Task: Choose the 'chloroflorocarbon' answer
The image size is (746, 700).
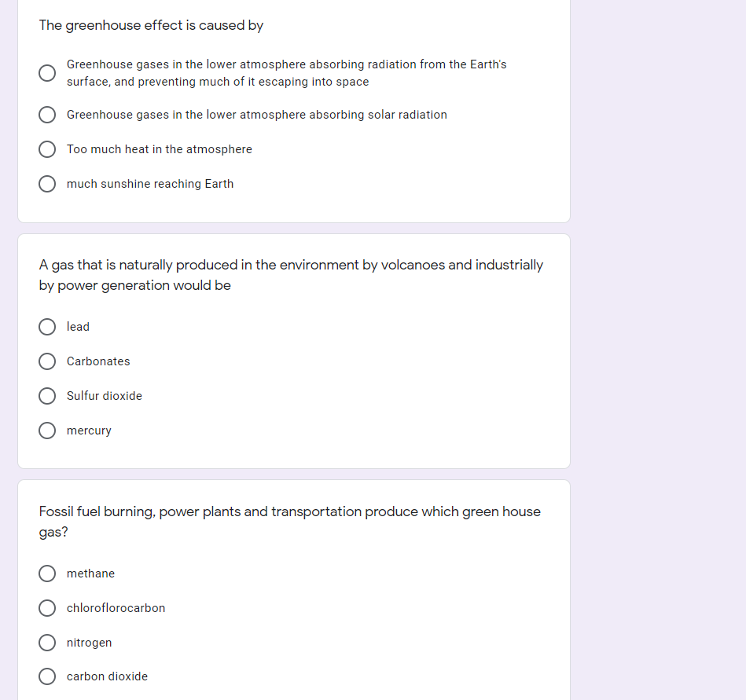Action: click(x=47, y=608)
